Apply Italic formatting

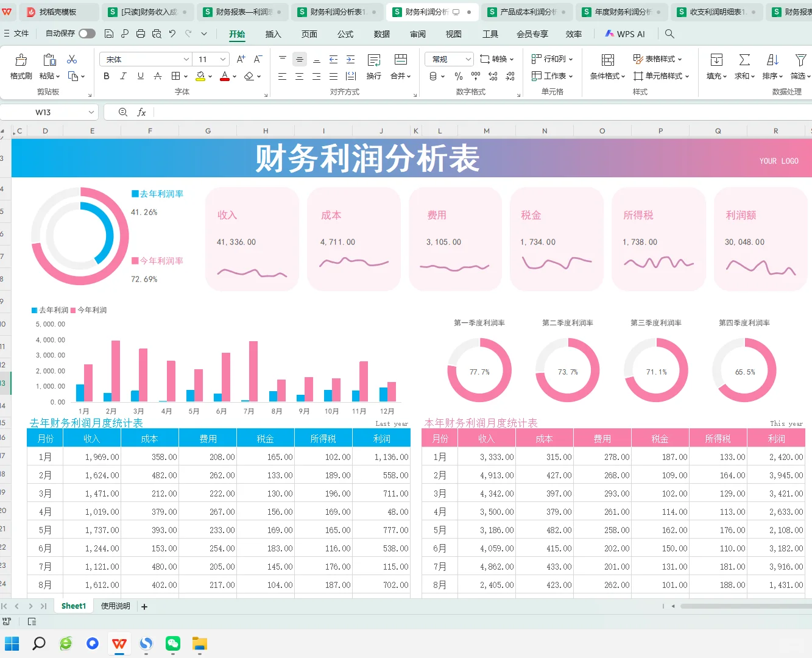[123, 76]
